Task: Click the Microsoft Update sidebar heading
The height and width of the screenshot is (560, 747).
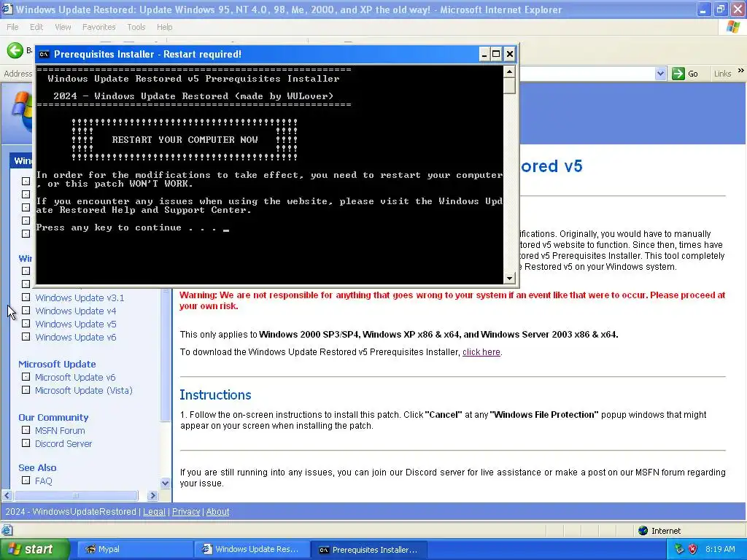Action: point(57,364)
